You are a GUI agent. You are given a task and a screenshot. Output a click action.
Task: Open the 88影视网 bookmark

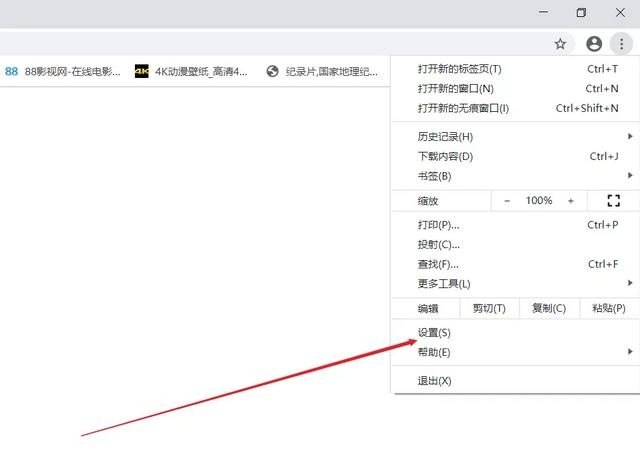(62, 71)
